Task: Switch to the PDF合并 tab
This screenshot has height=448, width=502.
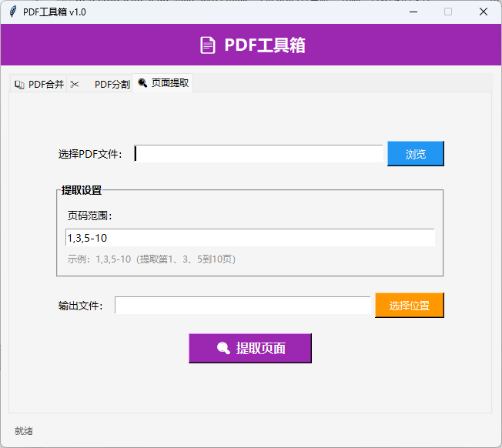Action: point(38,84)
